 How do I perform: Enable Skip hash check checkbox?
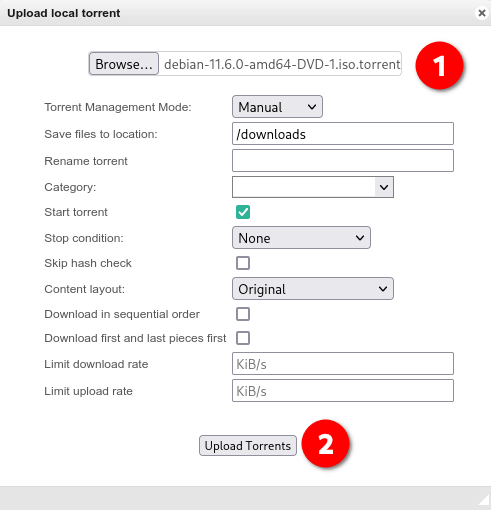pos(243,263)
